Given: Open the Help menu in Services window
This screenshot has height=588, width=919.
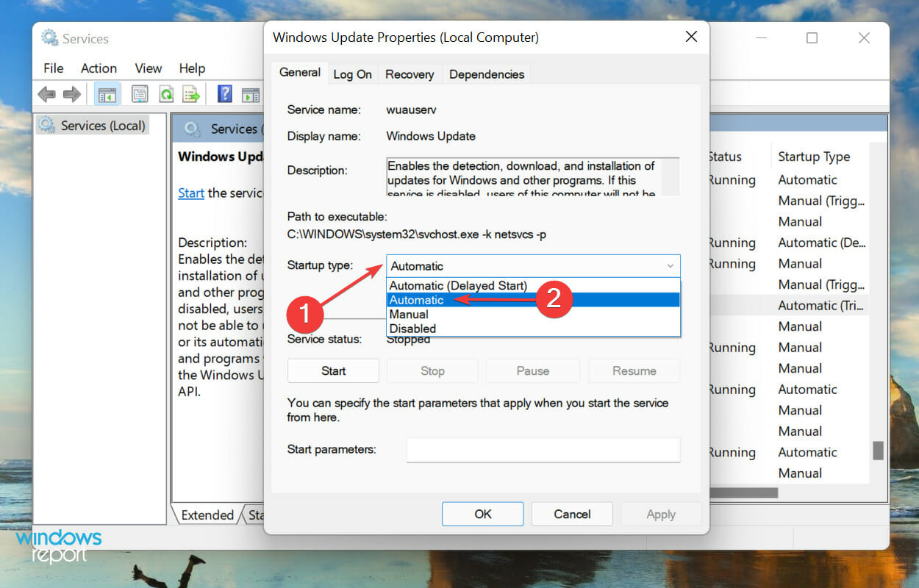Looking at the screenshot, I should (x=192, y=68).
